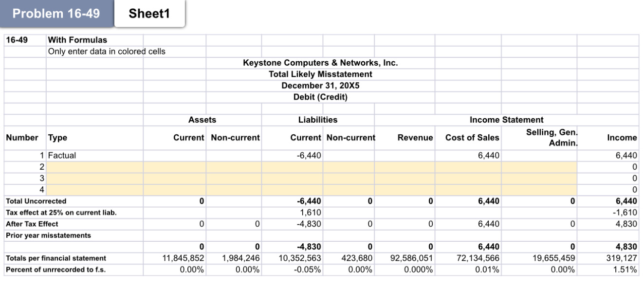This screenshot has height=288, width=644.
Task: Click the 10,352,563 current liabilities total
Action: pyautogui.click(x=292, y=258)
